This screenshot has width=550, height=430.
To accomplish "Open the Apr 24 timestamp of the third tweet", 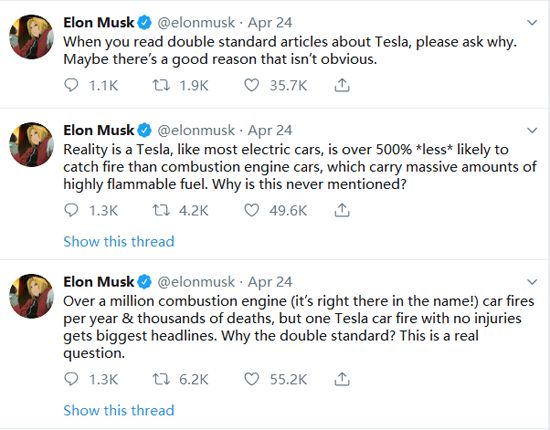I will click(270, 282).
